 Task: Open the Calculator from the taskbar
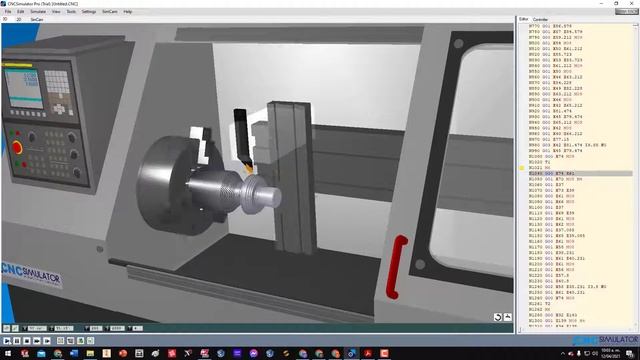pyautogui.click(x=139, y=353)
